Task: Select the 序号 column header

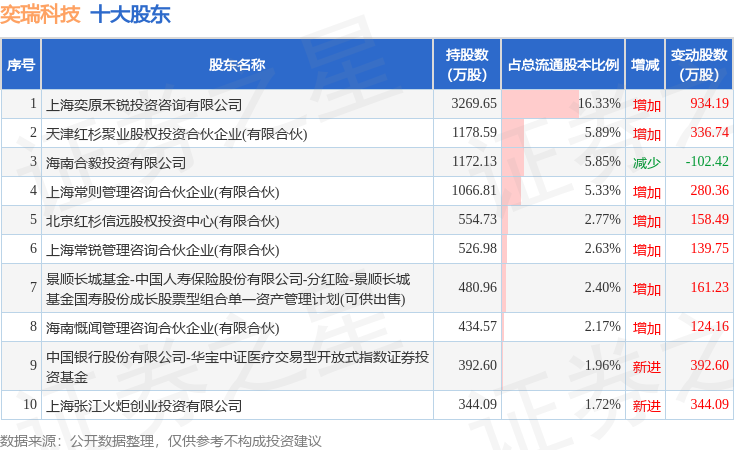Action: pos(21,65)
